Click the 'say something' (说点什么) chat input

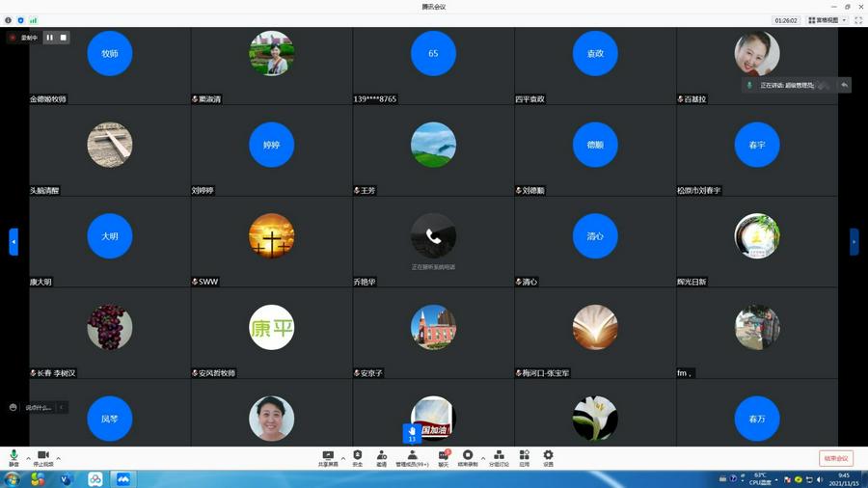[39, 408]
